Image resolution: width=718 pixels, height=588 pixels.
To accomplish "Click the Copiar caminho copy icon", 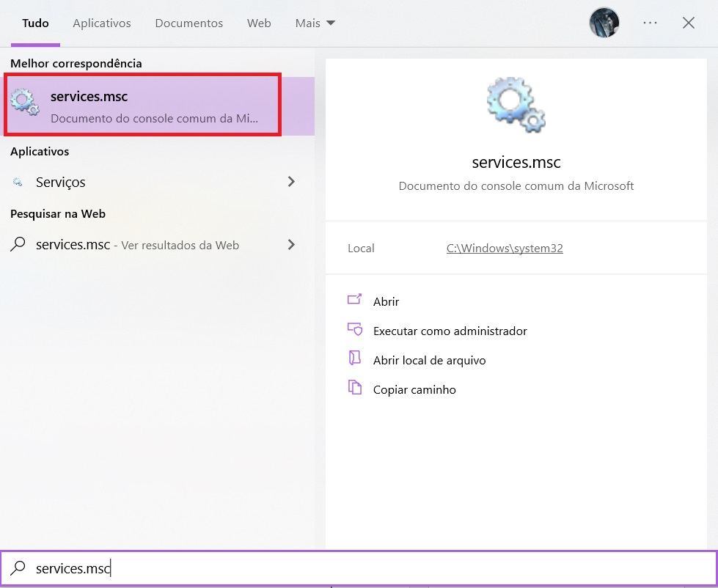I will point(355,388).
